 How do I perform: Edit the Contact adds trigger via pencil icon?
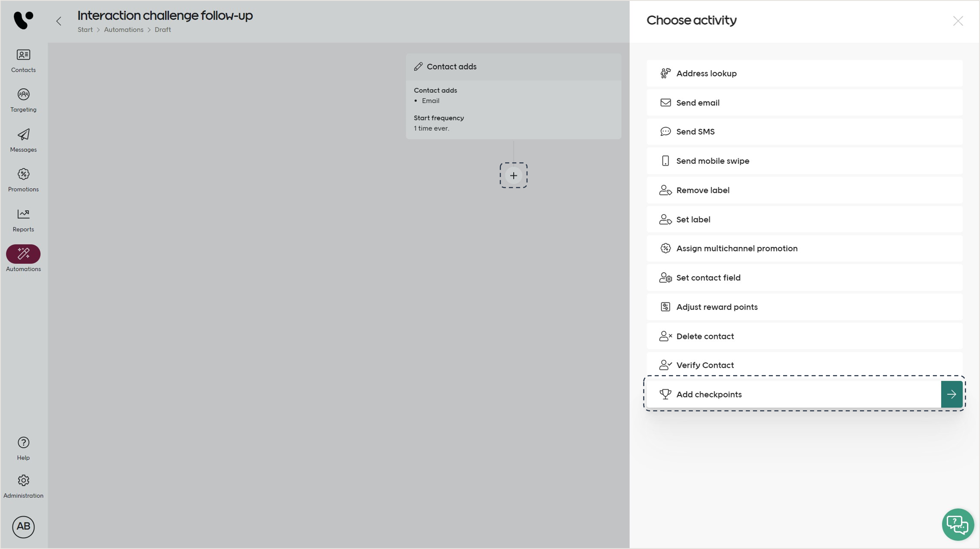tap(419, 66)
